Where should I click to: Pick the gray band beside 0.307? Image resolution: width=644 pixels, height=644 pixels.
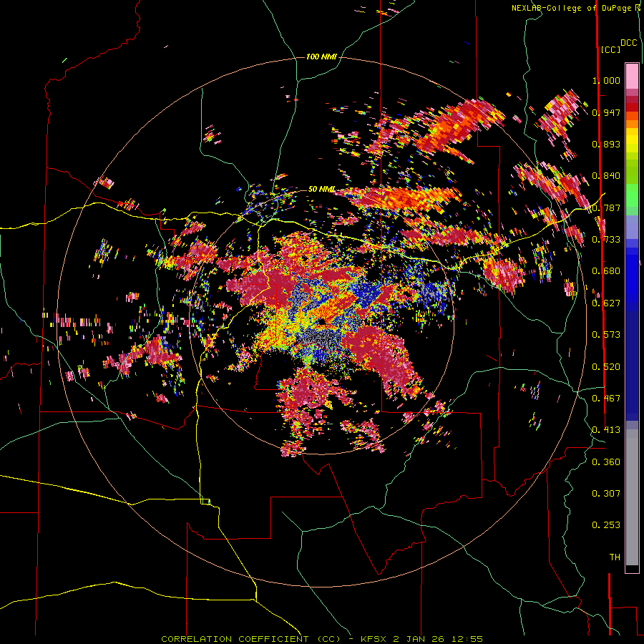pos(632,497)
